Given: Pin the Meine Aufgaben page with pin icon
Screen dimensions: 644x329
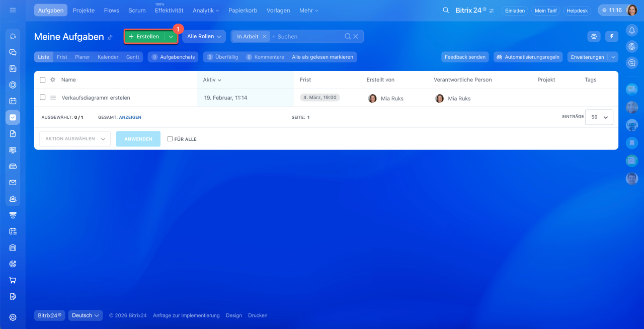Looking at the screenshot, I should coord(110,37).
